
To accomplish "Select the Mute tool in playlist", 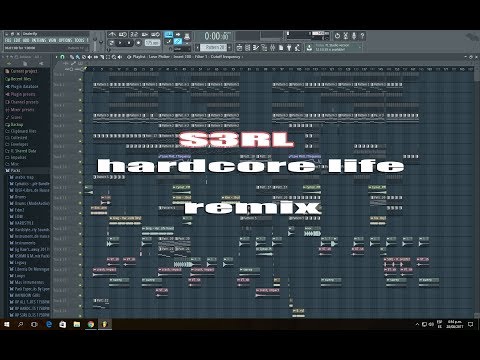I will pos(90,57).
